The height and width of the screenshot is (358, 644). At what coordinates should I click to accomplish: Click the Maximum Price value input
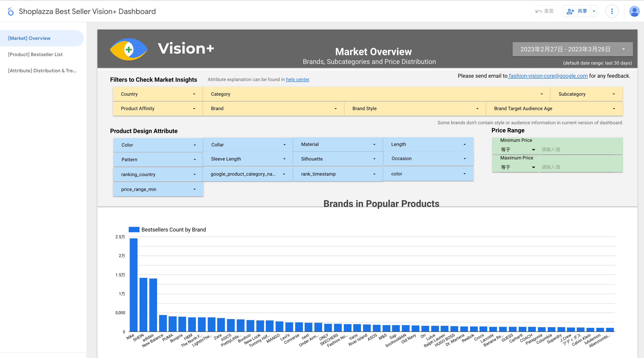pos(577,167)
